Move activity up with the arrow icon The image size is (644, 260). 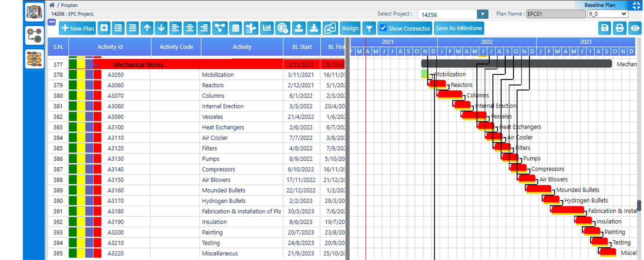[147, 28]
